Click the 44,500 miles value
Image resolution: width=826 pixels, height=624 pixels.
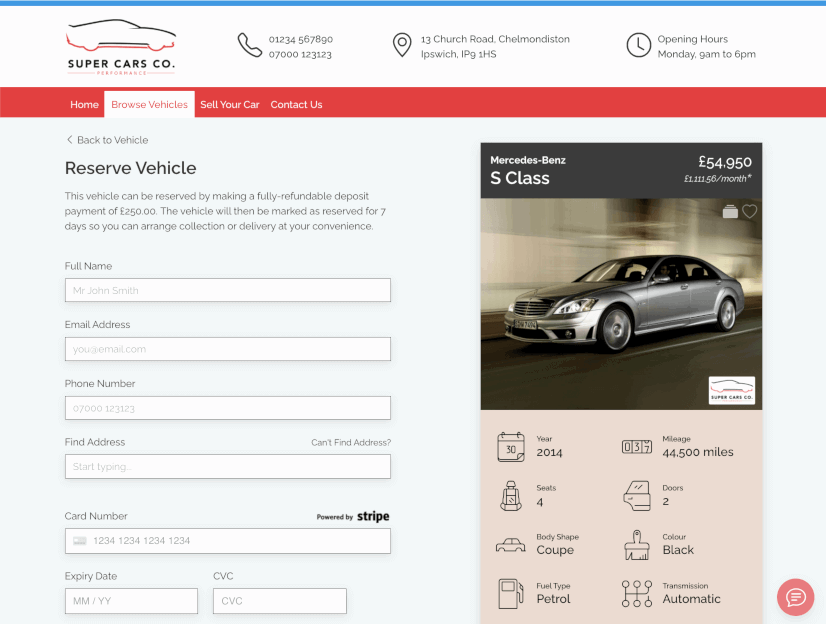pyautogui.click(x=697, y=452)
